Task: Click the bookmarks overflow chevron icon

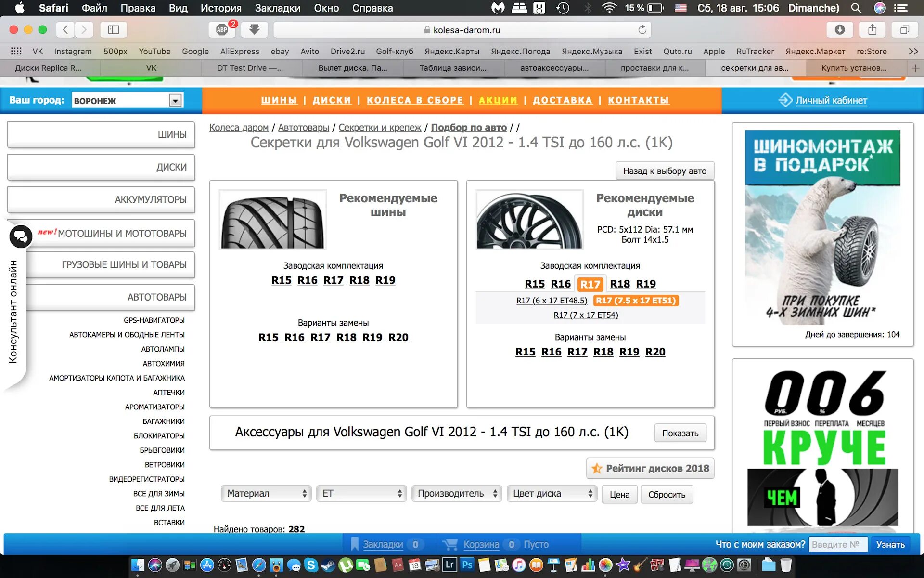Action: (913, 51)
